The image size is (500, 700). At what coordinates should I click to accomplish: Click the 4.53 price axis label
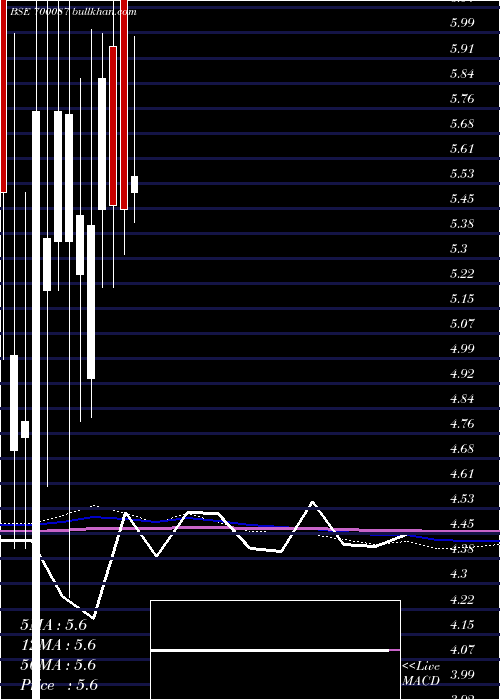coord(462,498)
